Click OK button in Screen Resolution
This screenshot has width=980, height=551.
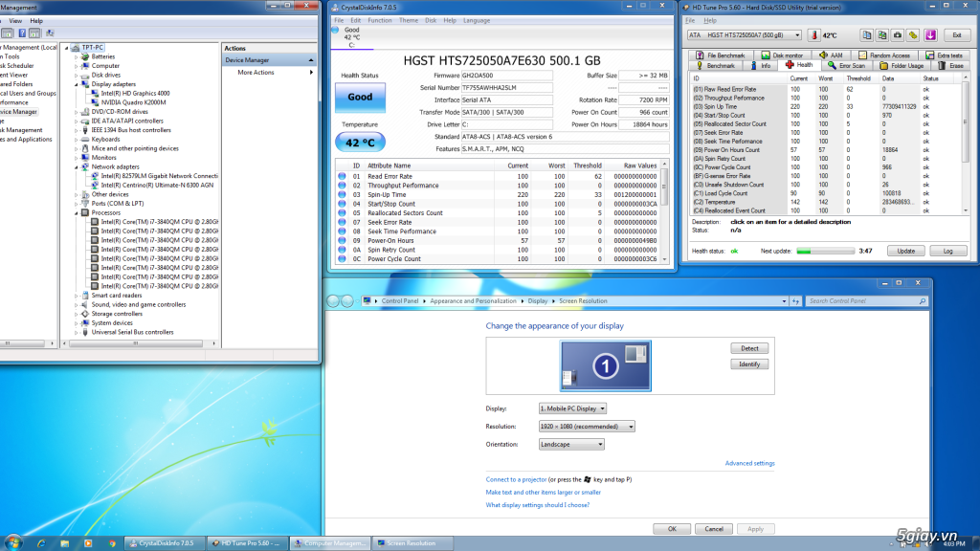point(672,529)
